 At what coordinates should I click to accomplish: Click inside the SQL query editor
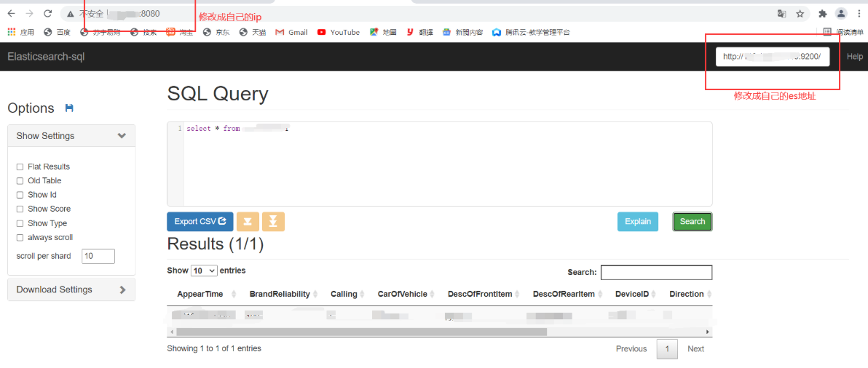[x=440, y=164]
